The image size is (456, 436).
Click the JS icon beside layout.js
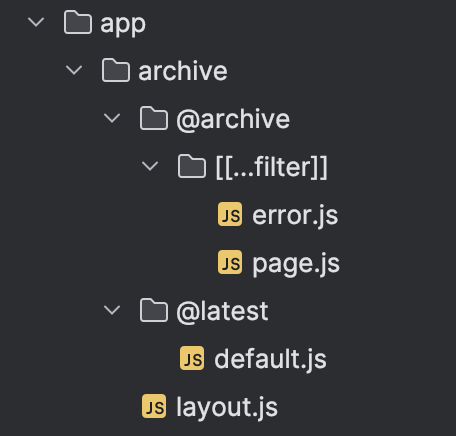coord(154,406)
